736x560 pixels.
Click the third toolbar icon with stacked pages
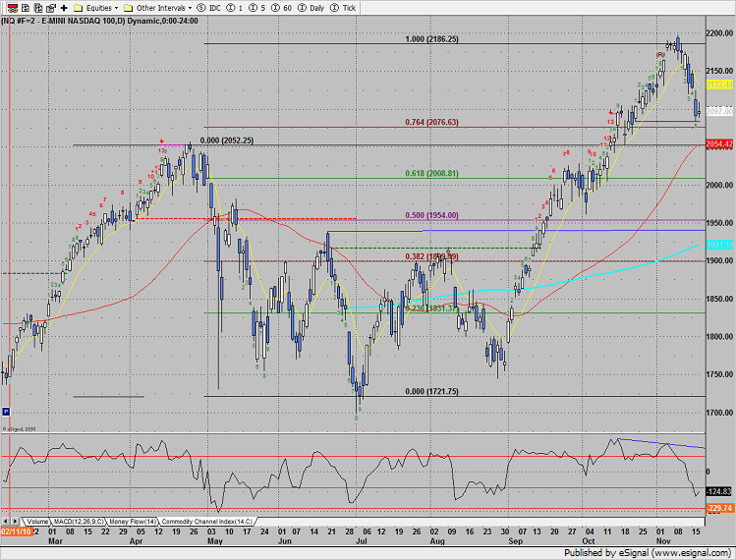click(38, 8)
